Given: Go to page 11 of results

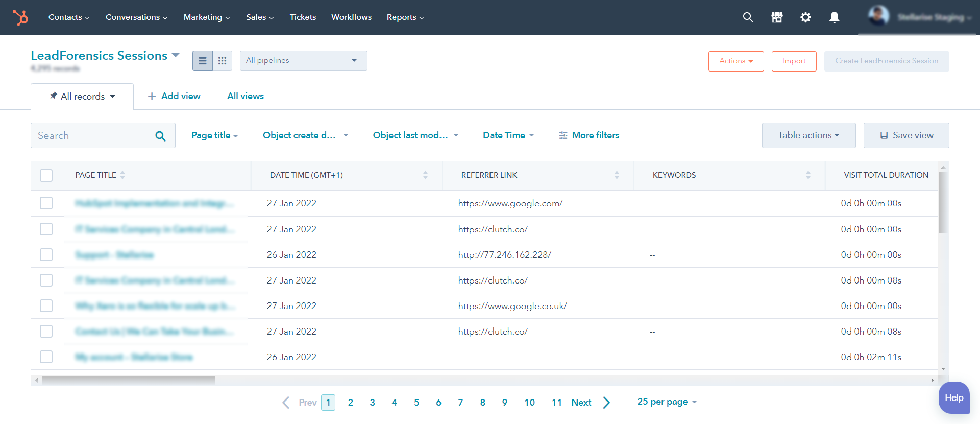Looking at the screenshot, I should [556, 403].
